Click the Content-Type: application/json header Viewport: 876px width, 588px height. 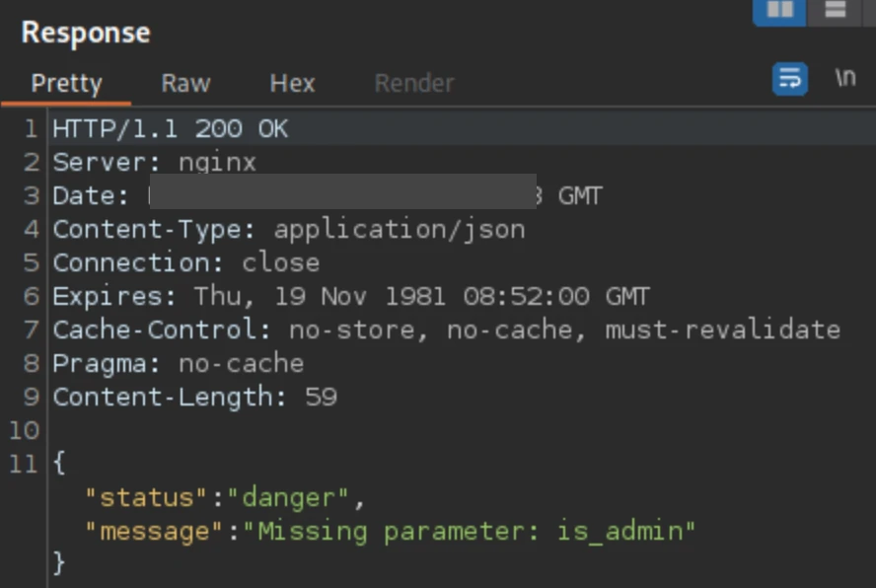pyautogui.click(x=289, y=230)
